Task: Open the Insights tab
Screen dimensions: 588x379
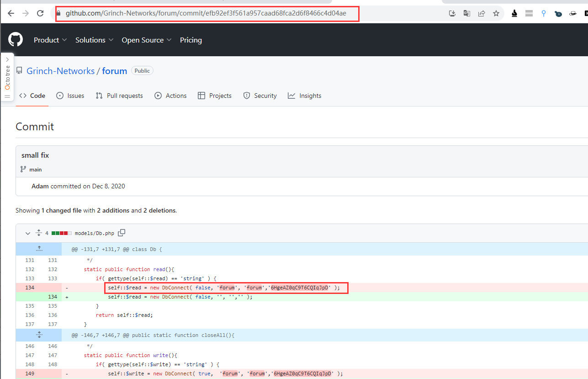Action: (x=305, y=96)
